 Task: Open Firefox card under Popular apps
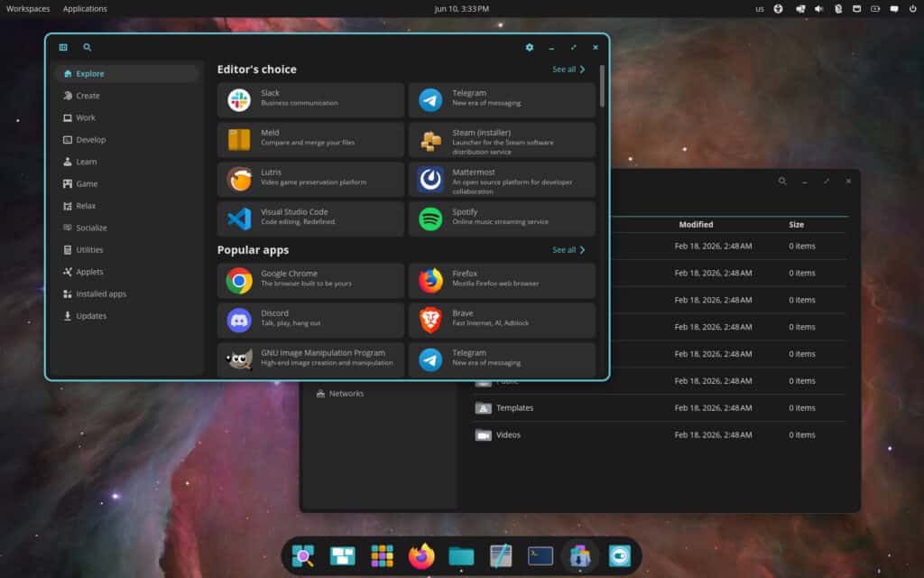tap(502, 281)
